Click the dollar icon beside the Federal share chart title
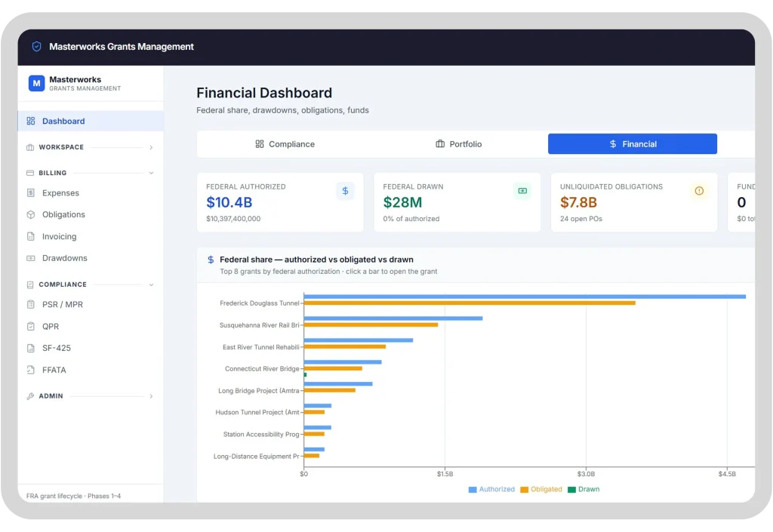Image resolution: width=773 pixels, height=532 pixels. [211, 260]
